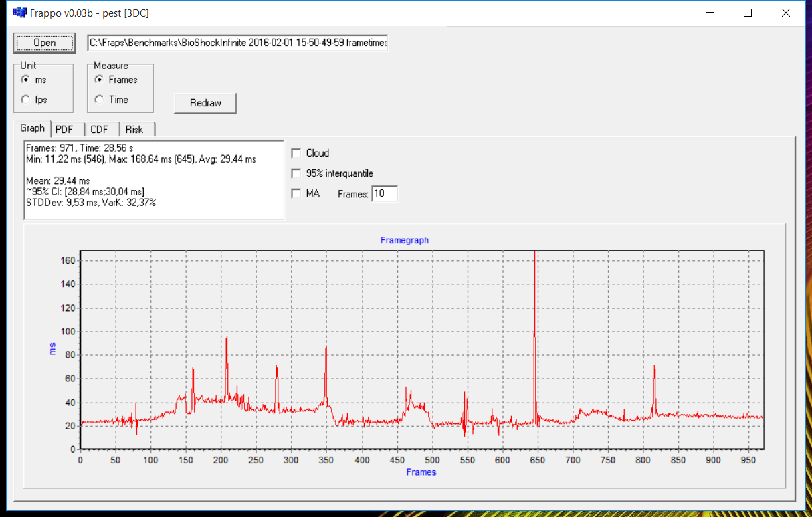Close the Frappo window

[785, 13]
